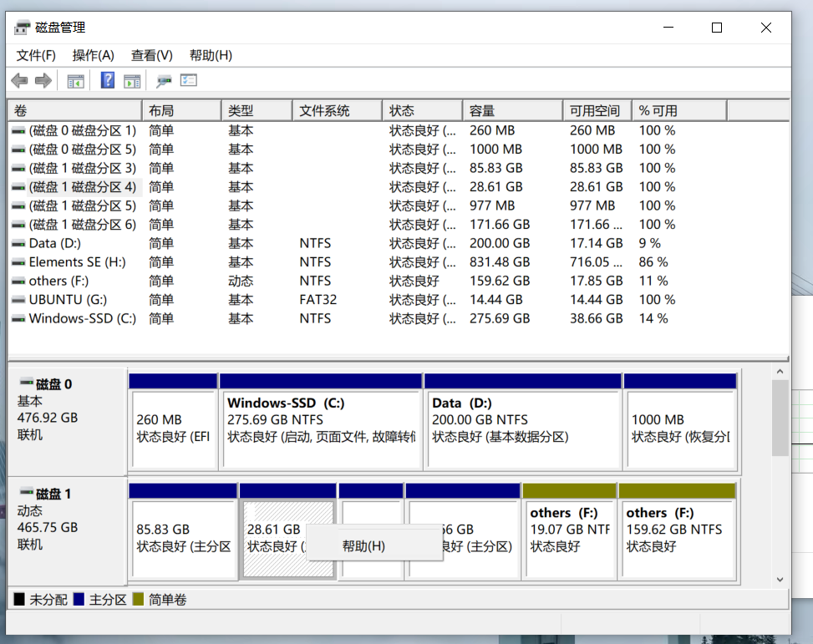Minimize the Disk Management window

(668, 28)
